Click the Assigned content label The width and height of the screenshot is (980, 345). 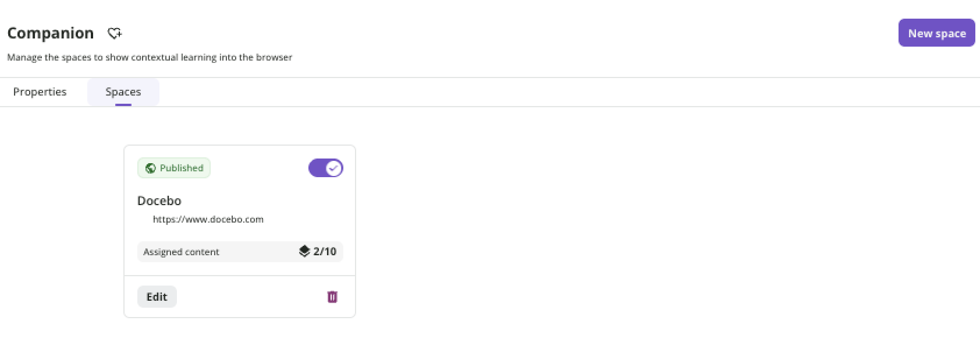181,252
